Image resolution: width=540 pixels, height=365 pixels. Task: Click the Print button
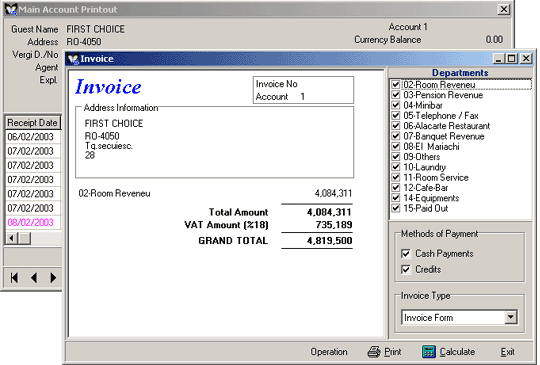(x=384, y=352)
